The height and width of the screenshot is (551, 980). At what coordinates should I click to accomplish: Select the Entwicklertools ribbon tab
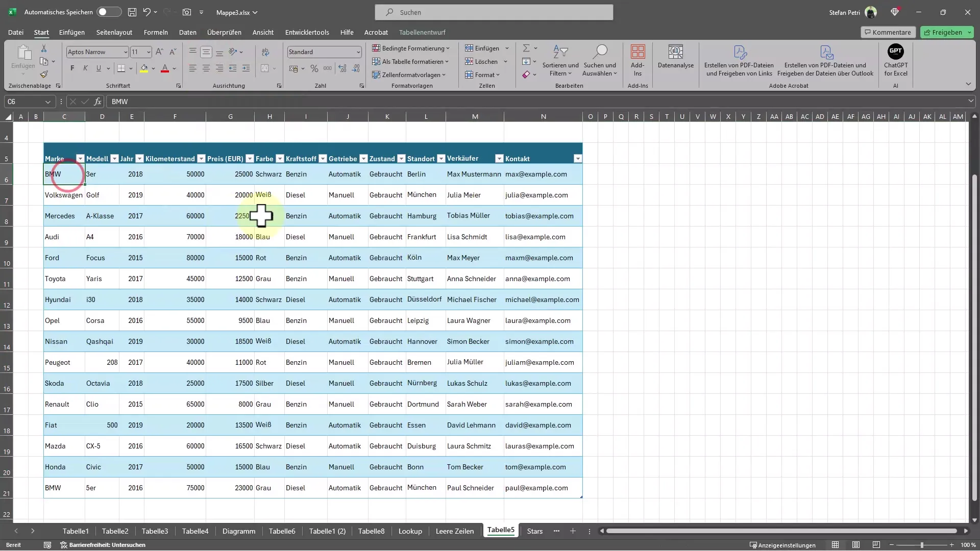pyautogui.click(x=307, y=32)
